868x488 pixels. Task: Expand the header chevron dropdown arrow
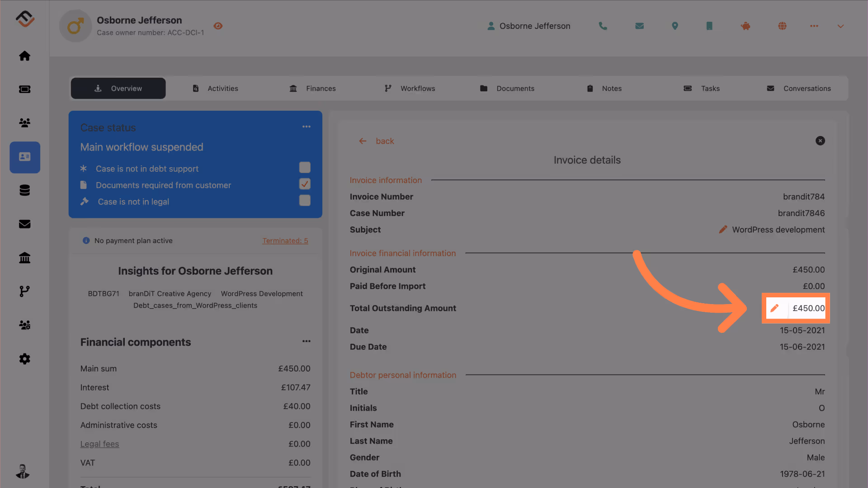(x=840, y=26)
